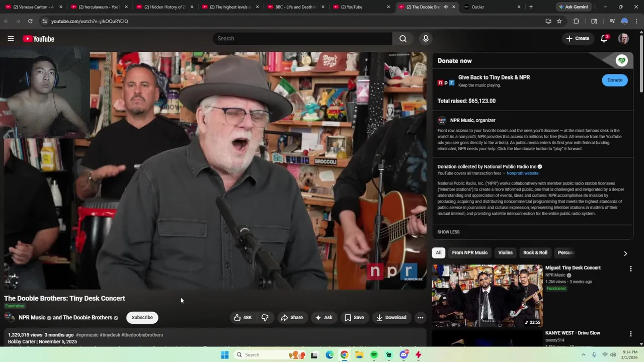The width and height of the screenshot is (644, 362).
Task: Share the video
Action: (x=292, y=317)
